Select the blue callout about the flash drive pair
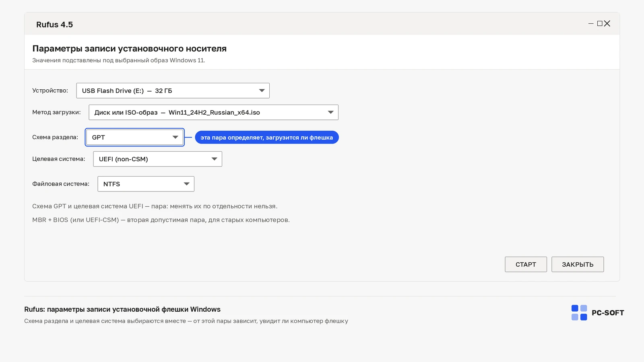This screenshot has width=644, height=362. click(267, 138)
